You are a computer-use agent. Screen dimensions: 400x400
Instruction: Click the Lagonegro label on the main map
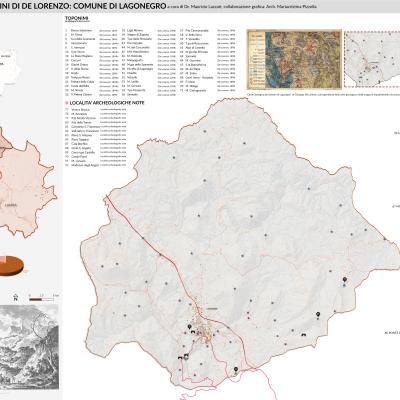(212, 309)
